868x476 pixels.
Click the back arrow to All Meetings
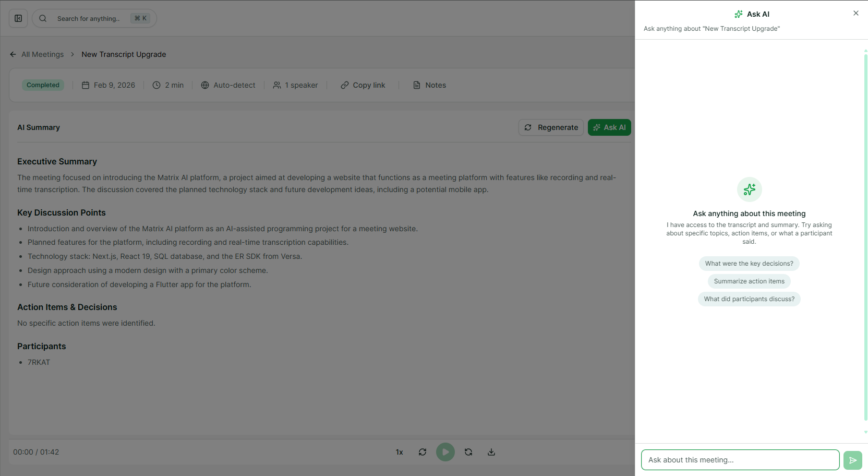(13, 54)
